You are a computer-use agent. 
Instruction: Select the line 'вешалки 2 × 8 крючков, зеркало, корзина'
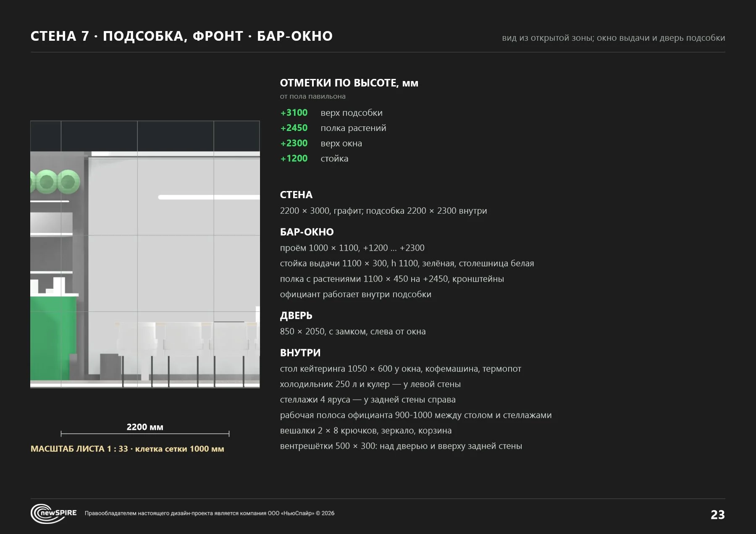coord(366,431)
